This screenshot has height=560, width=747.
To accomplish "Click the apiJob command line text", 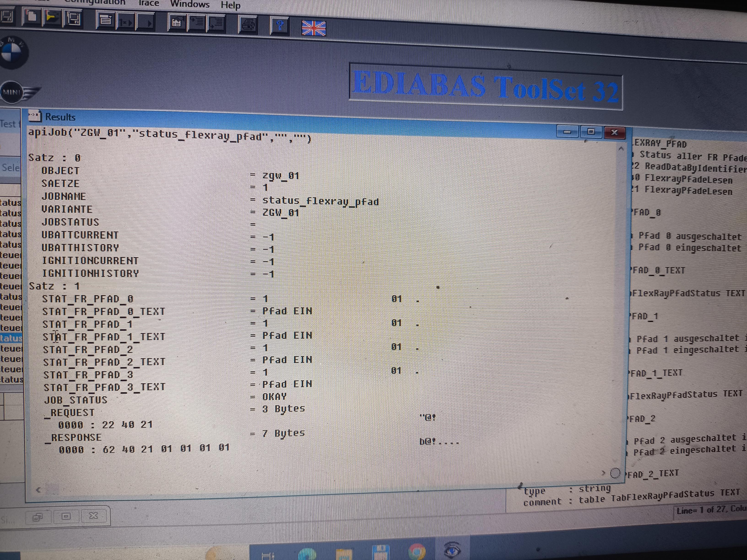I will tap(170, 135).
